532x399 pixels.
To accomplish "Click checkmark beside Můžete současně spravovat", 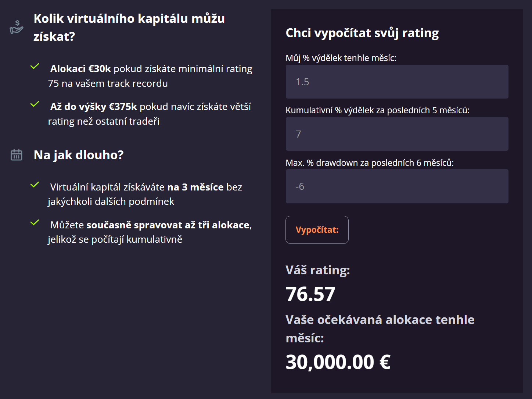I will point(35,223).
